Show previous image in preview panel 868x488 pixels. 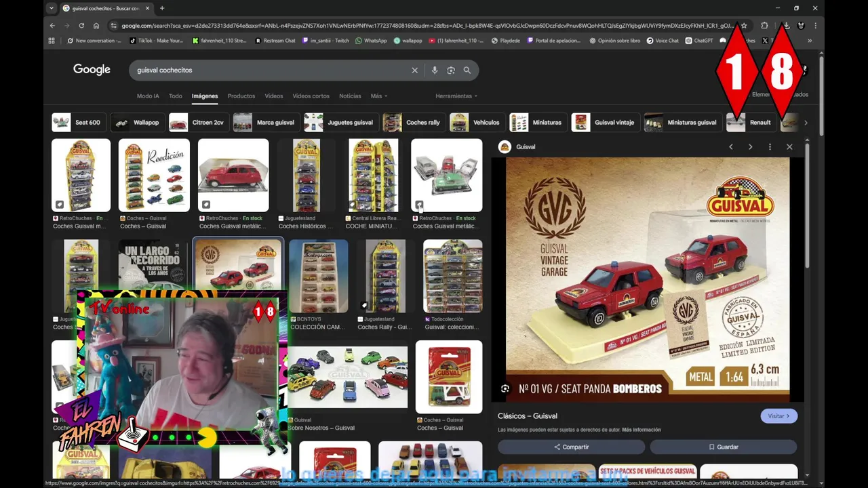point(730,147)
